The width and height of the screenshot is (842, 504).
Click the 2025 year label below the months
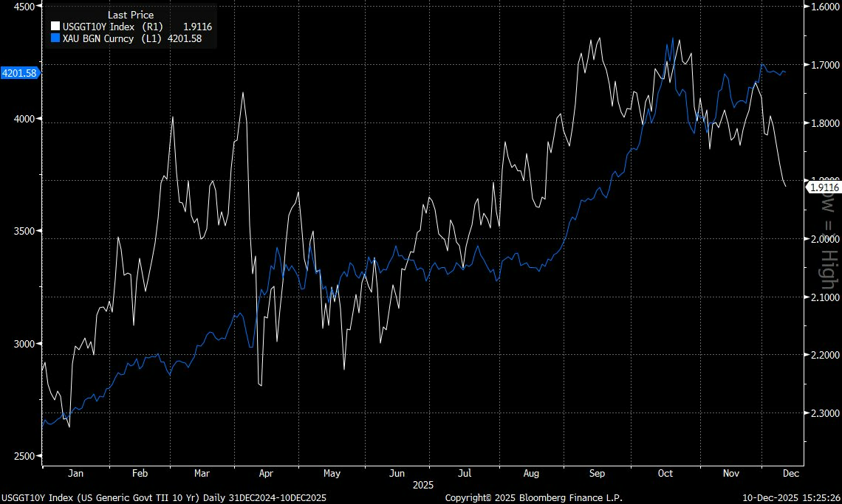click(x=422, y=486)
